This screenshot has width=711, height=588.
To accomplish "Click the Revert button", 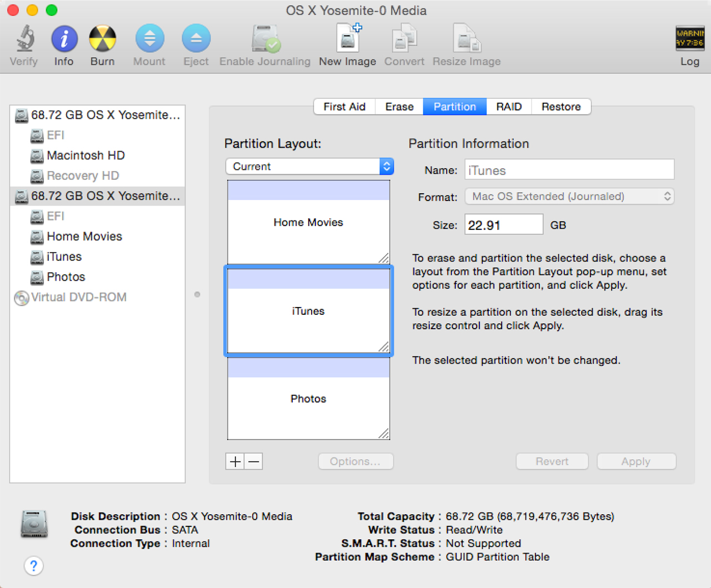I will 552,461.
